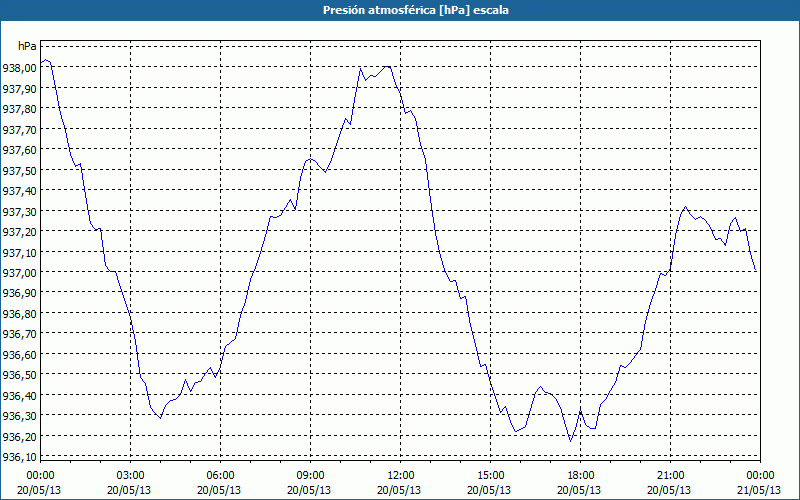
Task: Select the 937,20 y-axis value
Action: (19, 231)
